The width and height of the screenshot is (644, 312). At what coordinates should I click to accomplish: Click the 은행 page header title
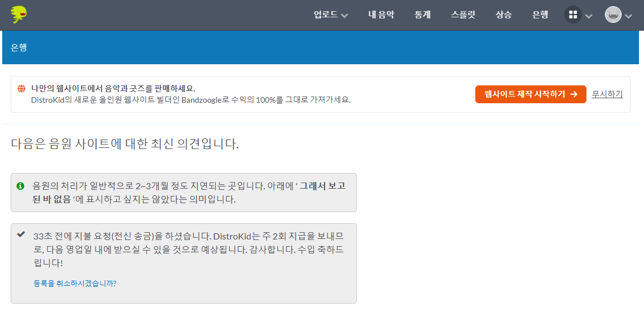pos(19,47)
